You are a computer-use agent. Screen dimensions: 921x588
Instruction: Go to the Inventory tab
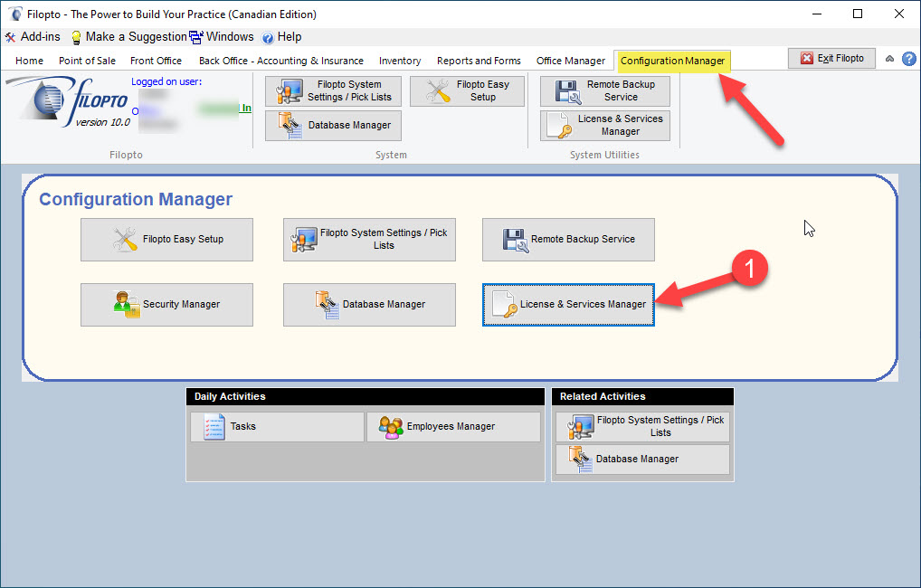[x=399, y=61]
